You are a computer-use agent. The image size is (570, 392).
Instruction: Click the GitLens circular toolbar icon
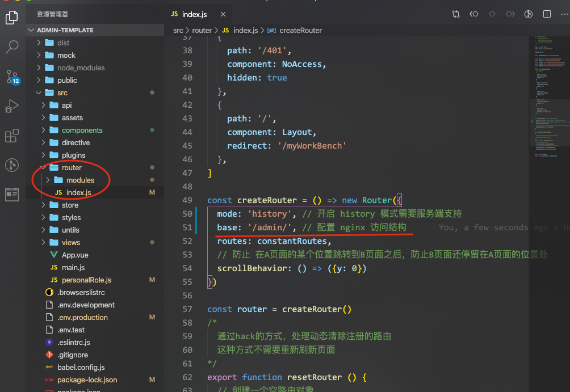point(528,14)
